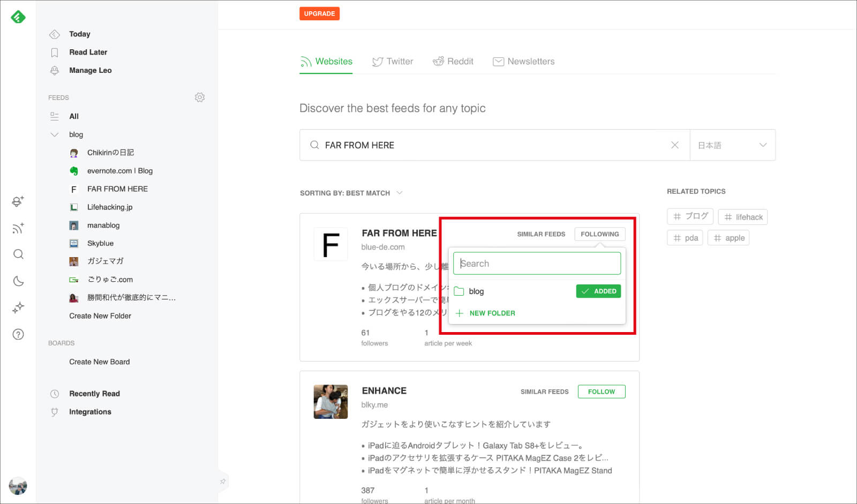Open Sorting By Best Match dropdown
This screenshot has height=504, width=857.
coord(351,193)
